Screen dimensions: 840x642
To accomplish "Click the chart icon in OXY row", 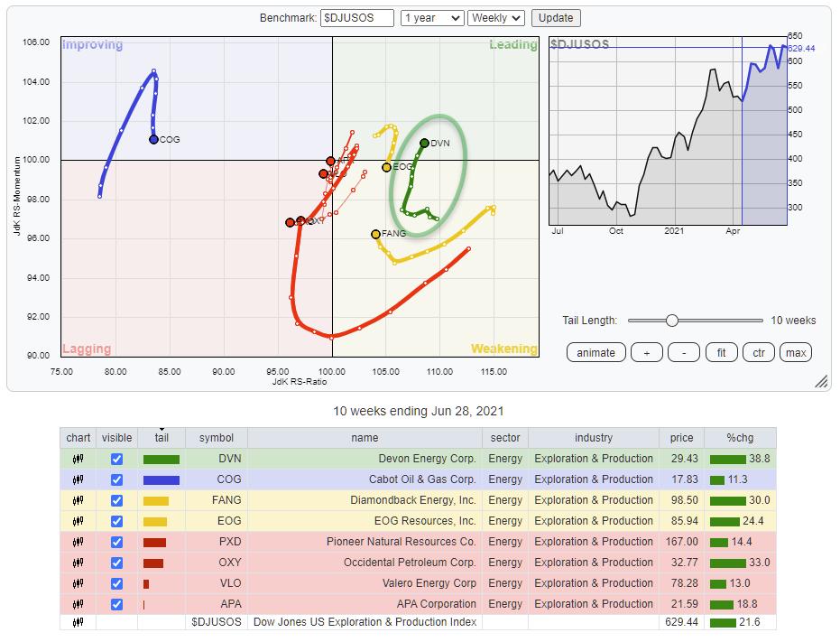I will [x=78, y=563].
